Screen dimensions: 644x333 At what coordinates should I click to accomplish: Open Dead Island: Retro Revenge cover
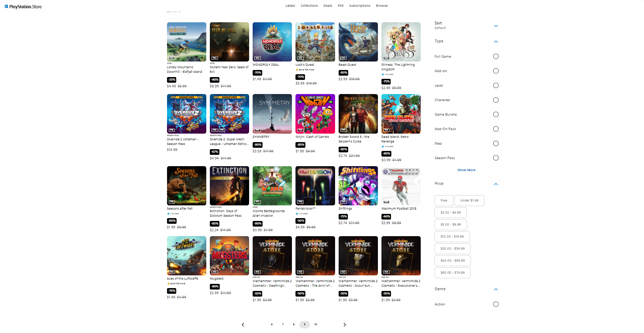tap(401, 114)
